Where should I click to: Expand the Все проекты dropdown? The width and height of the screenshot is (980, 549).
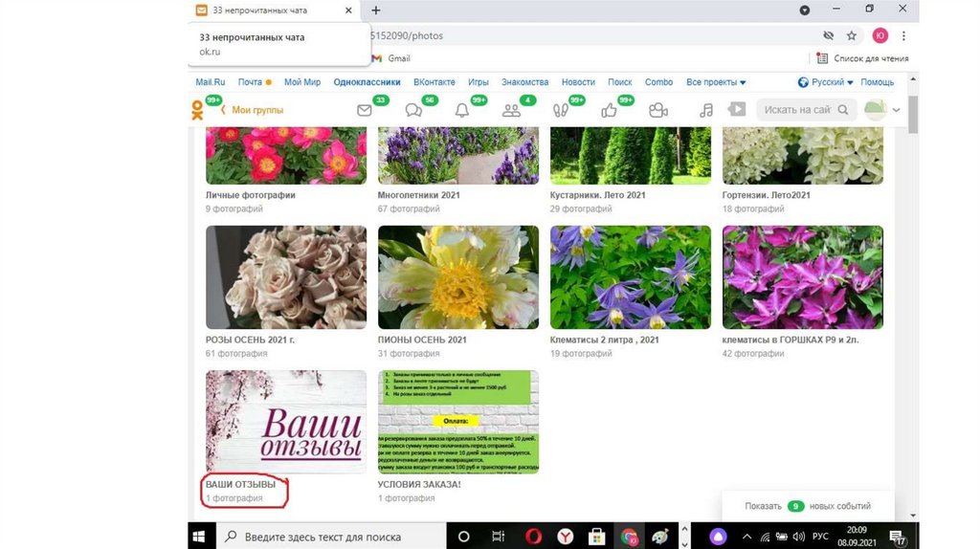click(x=716, y=82)
